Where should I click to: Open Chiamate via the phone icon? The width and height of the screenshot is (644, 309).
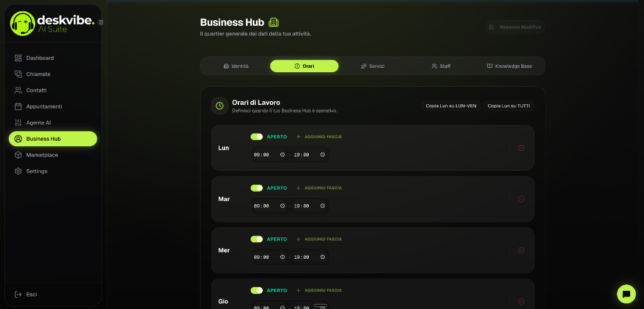coord(18,74)
